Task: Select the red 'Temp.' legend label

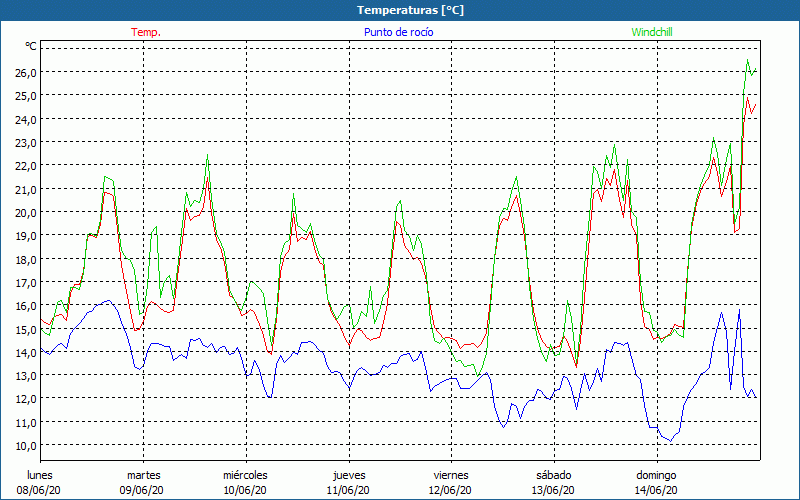Action: point(146,32)
